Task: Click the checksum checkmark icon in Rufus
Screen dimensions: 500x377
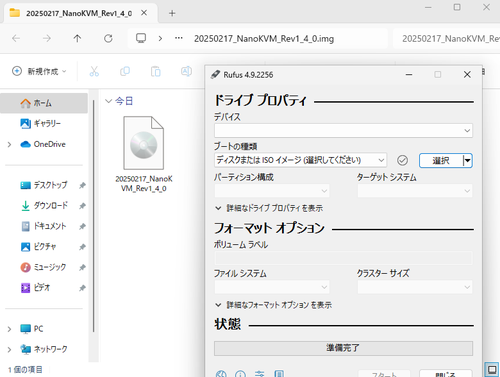Action: coord(402,160)
